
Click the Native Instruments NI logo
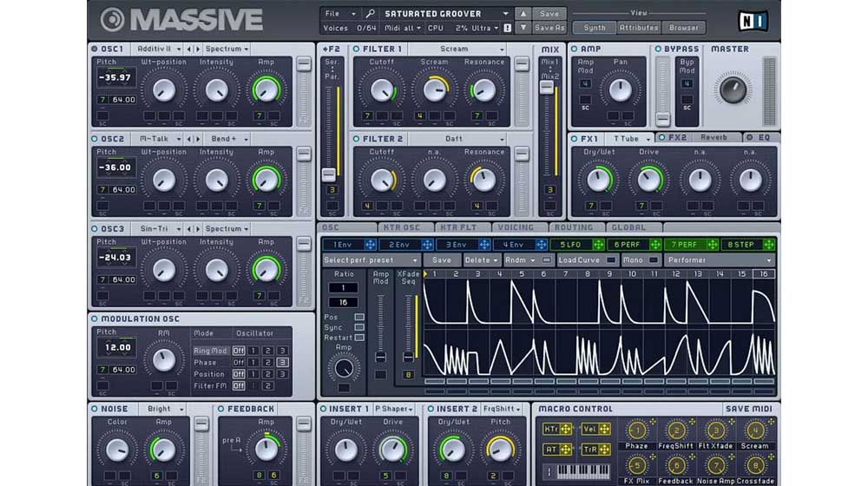coord(753,21)
